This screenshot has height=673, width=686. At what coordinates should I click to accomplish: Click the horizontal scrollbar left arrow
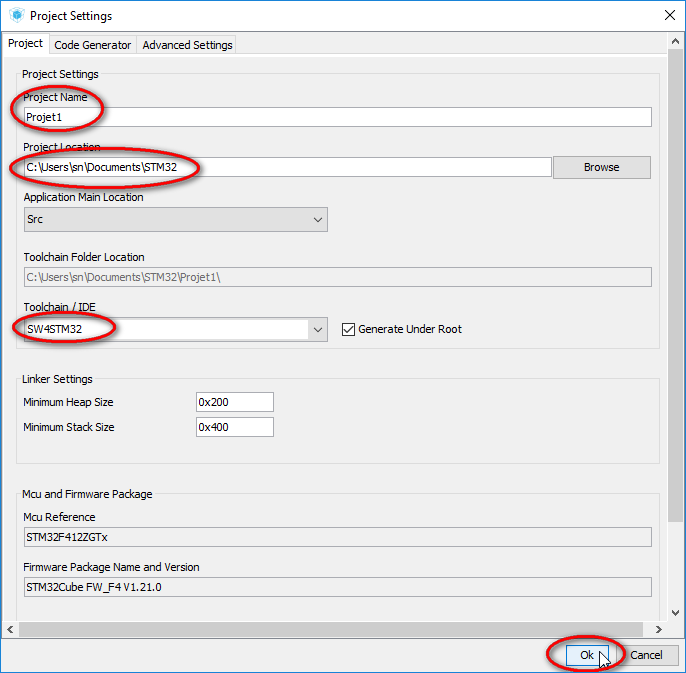(10, 629)
